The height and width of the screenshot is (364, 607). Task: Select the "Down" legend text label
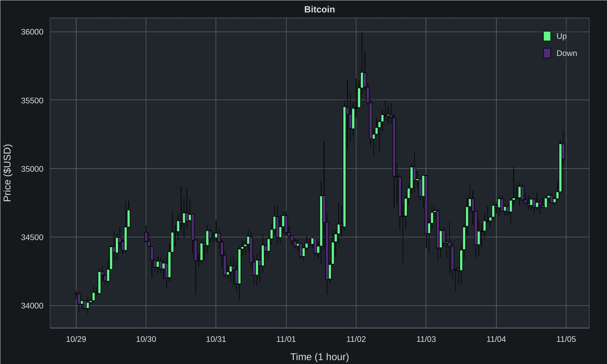[x=566, y=53]
